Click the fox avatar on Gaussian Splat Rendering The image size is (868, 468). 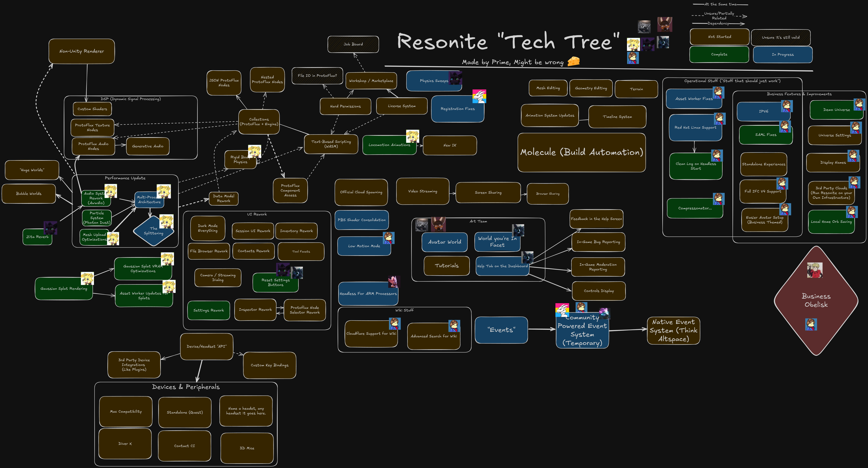tap(87, 279)
